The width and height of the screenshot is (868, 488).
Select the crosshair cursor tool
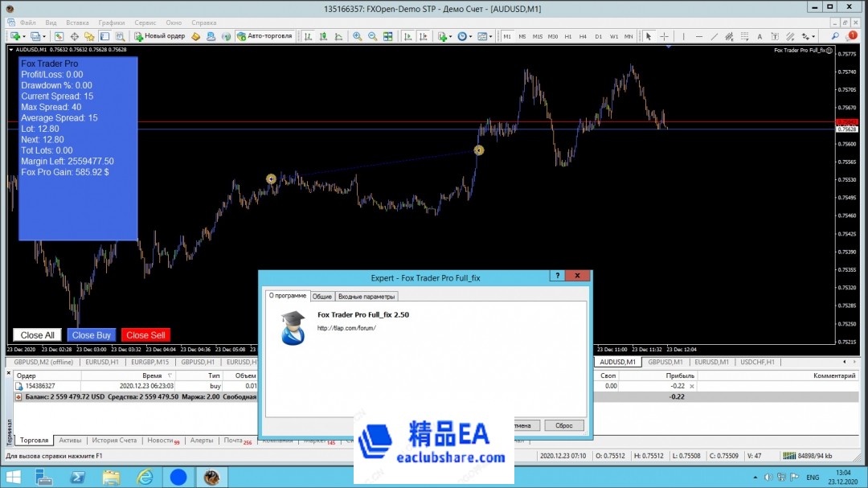point(665,36)
